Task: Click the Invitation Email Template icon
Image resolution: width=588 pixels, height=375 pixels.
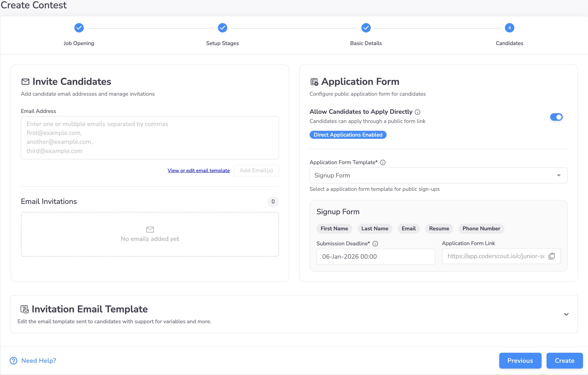Action: tap(25, 309)
